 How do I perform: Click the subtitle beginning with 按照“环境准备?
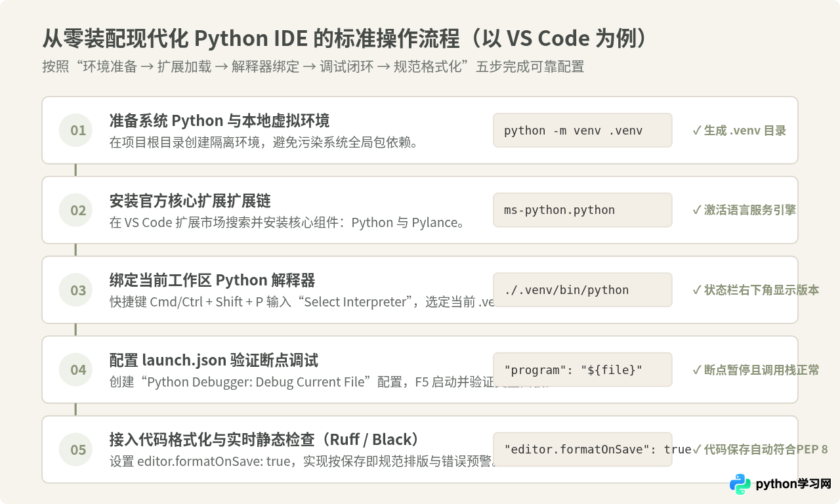pos(313,66)
